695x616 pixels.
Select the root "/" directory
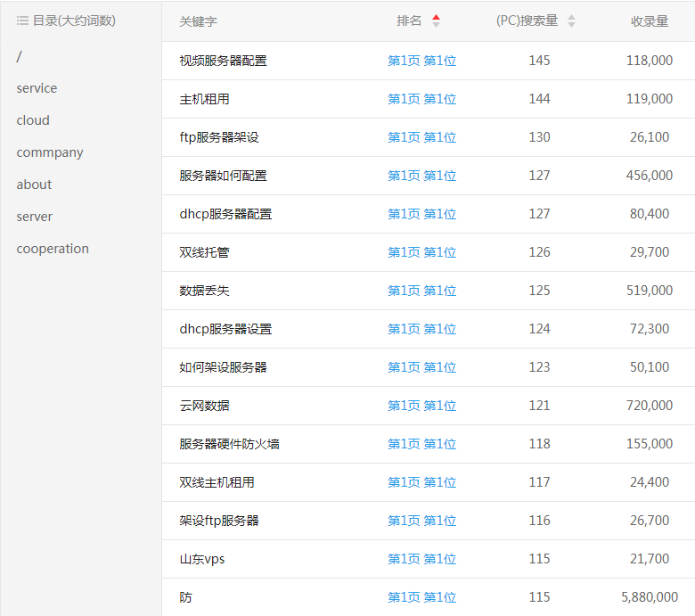[20, 56]
